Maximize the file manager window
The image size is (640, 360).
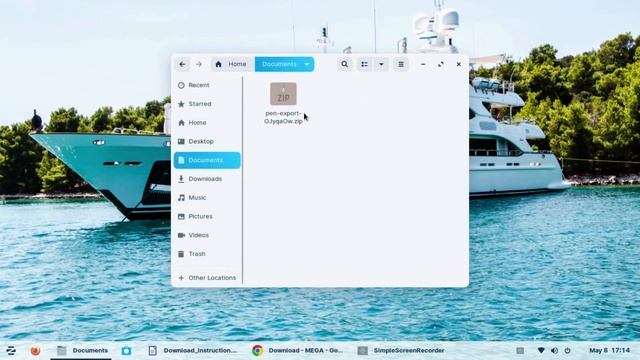tap(441, 64)
